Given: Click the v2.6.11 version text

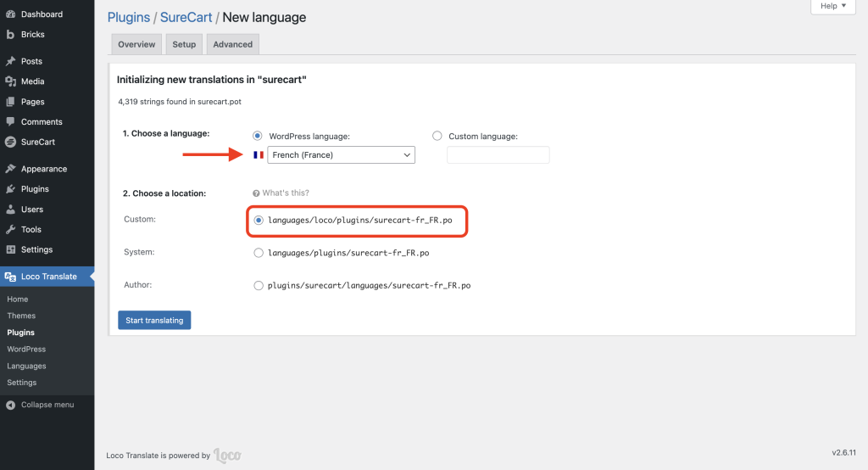Looking at the screenshot, I should click(843, 453).
